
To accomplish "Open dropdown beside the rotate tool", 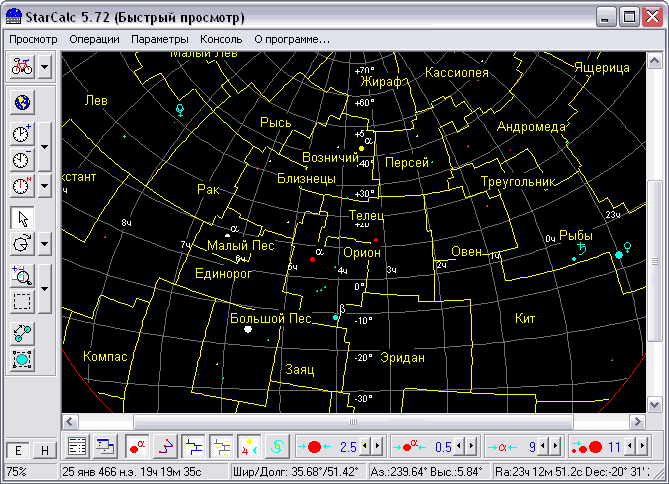I will coord(44,244).
